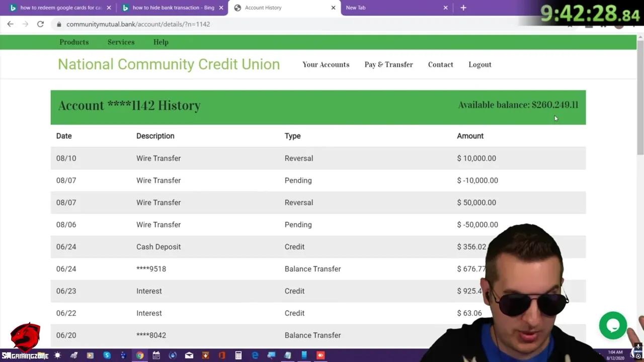Open the Mail envelope icon in taskbar
The height and width of the screenshot is (362, 644).
189,355
